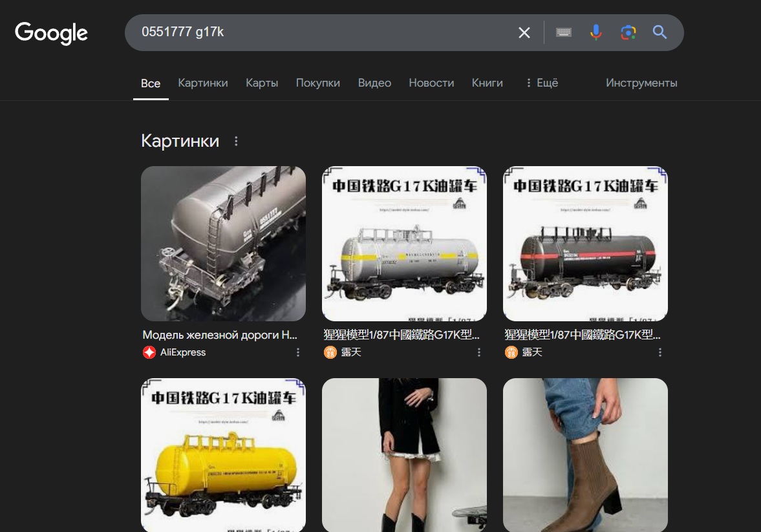This screenshot has width=761, height=532.
Task: Click the magnifying glass search button
Action: point(659,32)
